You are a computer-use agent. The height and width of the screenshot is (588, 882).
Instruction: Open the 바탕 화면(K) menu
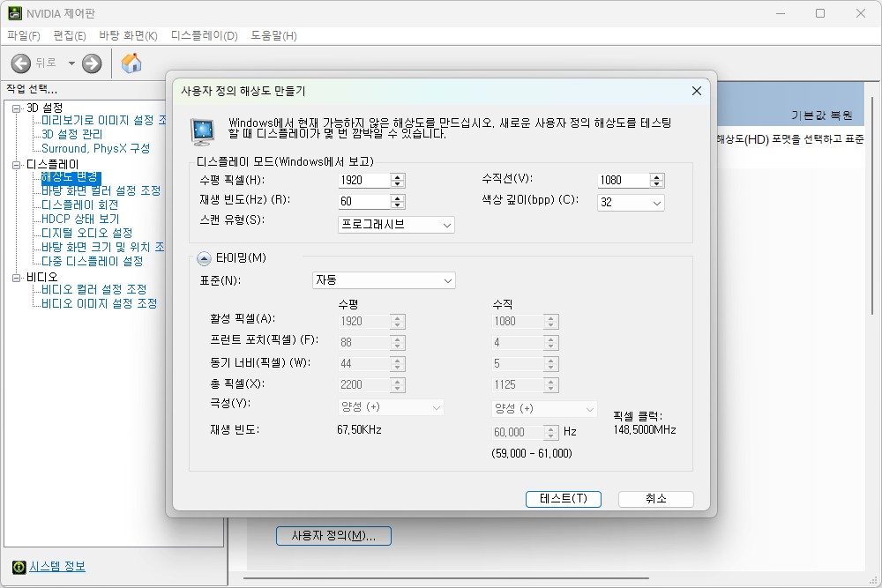[x=128, y=36]
